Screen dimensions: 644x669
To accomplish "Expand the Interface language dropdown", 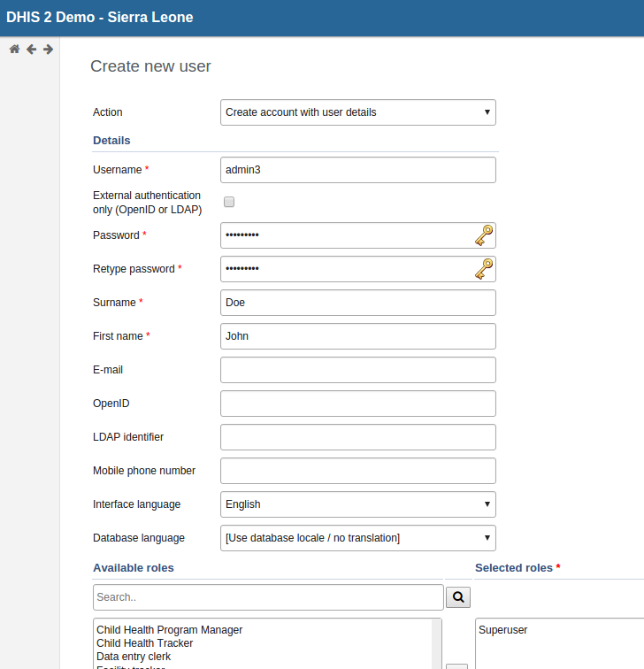I will pos(357,504).
